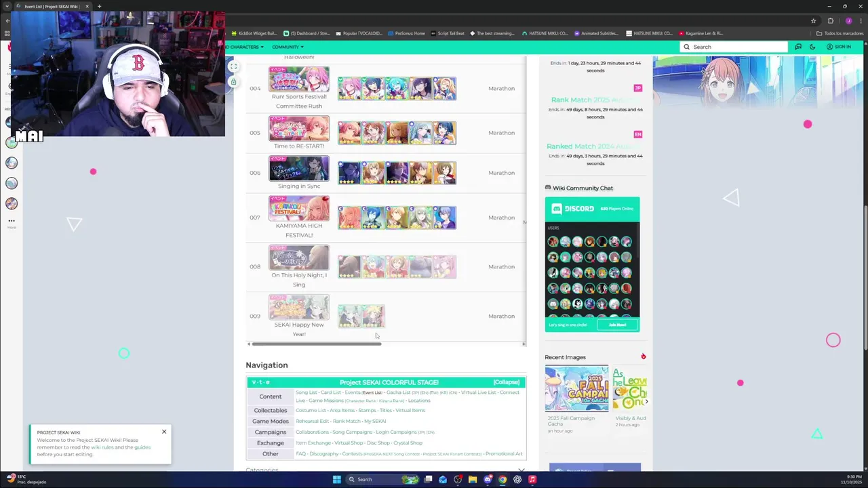Open the Rank Match navigation link
Screen dimensions: 868x488
(347, 421)
